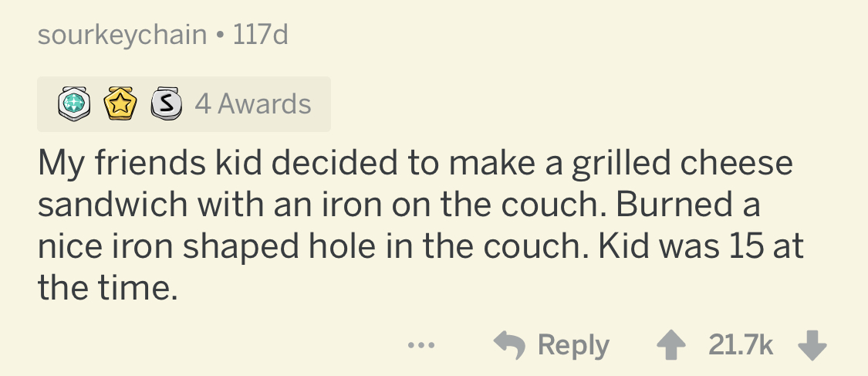
Task: Click the dot separator after the username
Action: [219, 36]
